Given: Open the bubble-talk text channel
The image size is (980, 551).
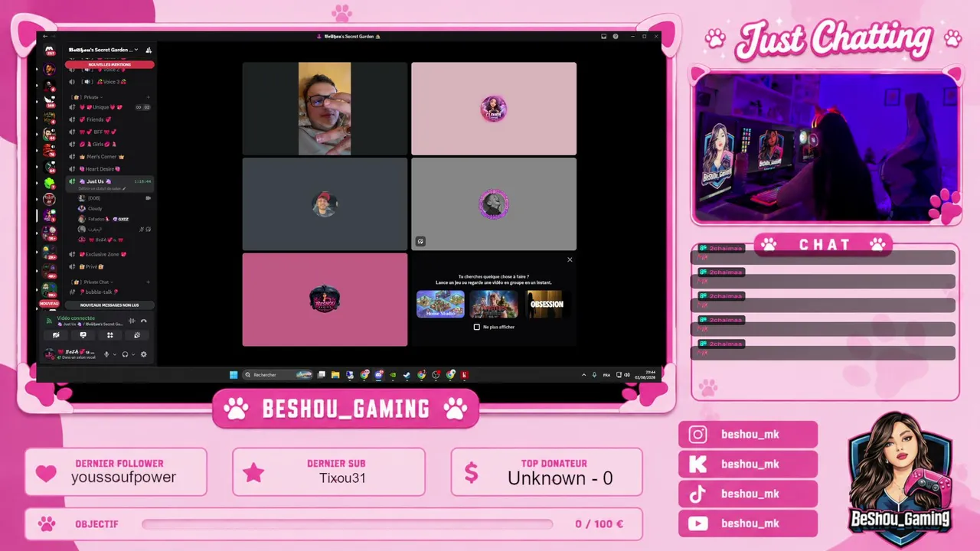Looking at the screenshot, I should [109, 292].
